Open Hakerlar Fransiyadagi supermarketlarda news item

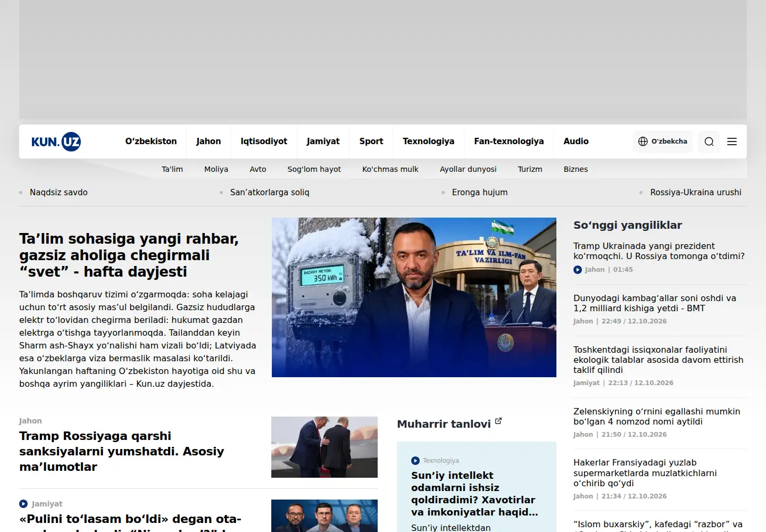coord(645,473)
